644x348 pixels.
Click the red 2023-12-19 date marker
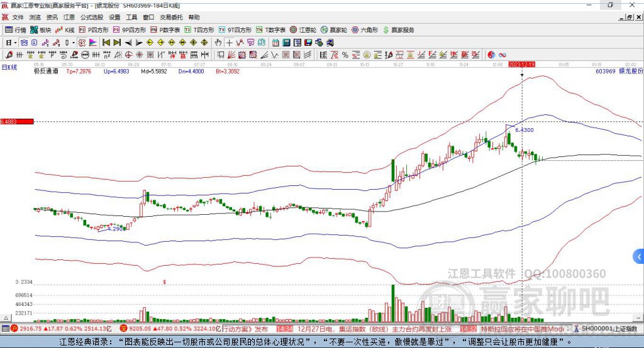(521, 65)
